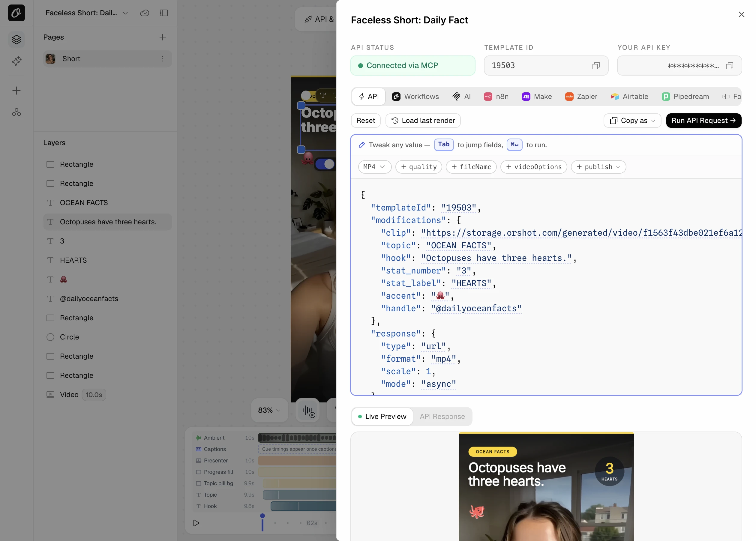Click the audio waveform play button

(307, 410)
